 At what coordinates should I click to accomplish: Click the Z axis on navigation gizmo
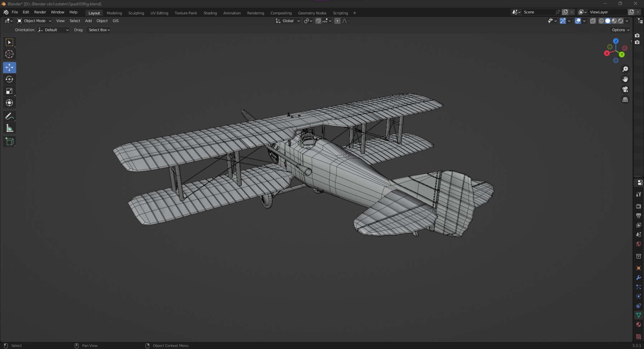pos(616,41)
